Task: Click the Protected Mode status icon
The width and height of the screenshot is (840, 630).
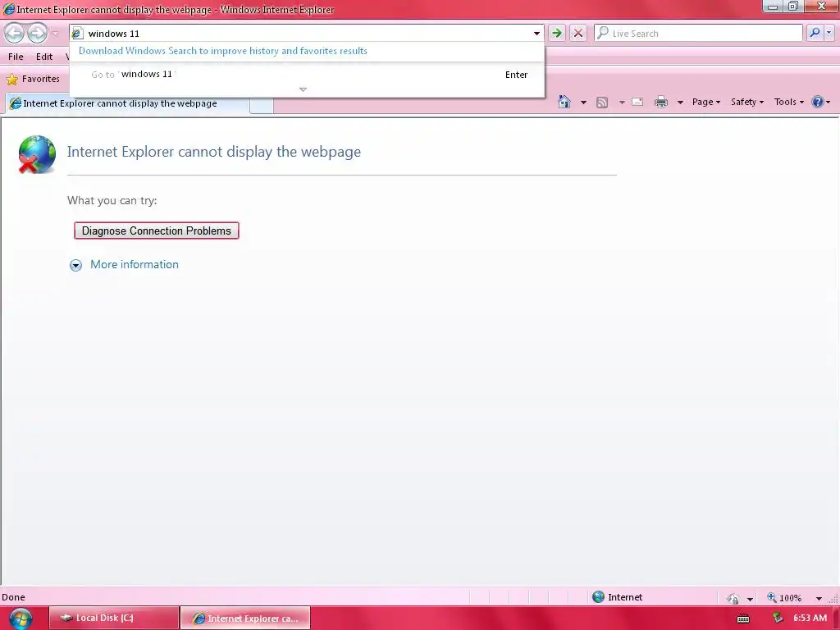Action: pyautogui.click(x=733, y=598)
